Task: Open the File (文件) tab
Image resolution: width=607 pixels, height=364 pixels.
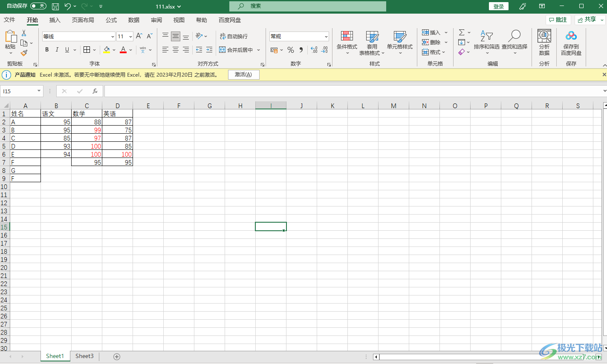Action: tap(9, 20)
